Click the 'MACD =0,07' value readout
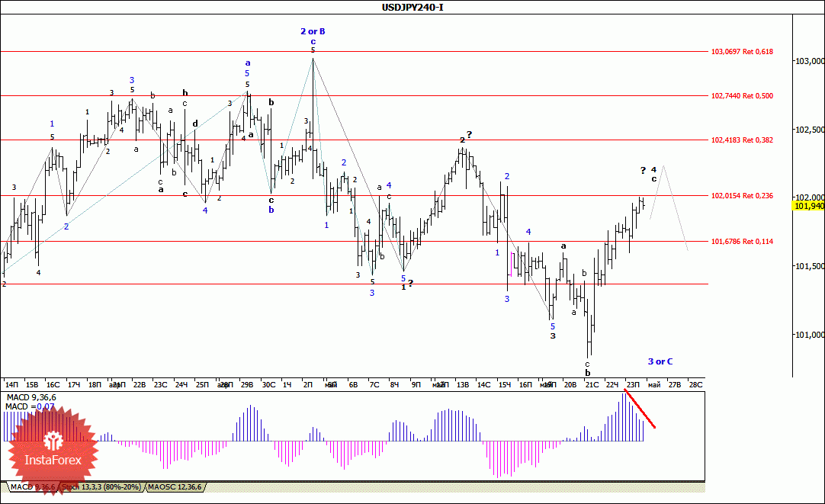 [x=30, y=406]
